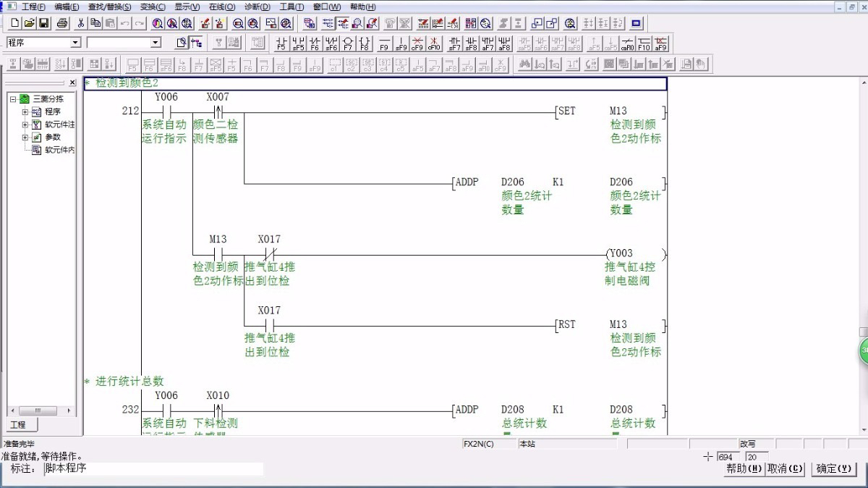This screenshot has width=868, height=488.
Task: Draw vertical line (sF9)
Action: (x=401, y=43)
